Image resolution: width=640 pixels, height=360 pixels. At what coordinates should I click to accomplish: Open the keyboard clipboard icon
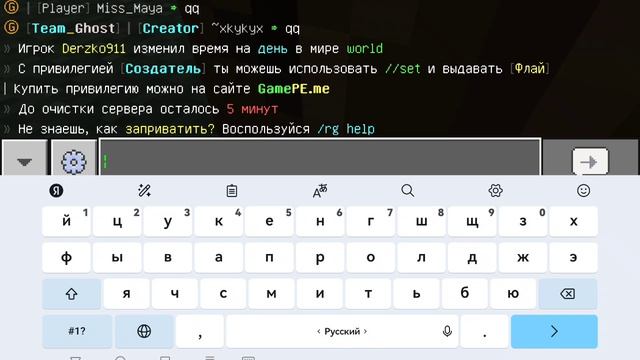pyautogui.click(x=232, y=191)
